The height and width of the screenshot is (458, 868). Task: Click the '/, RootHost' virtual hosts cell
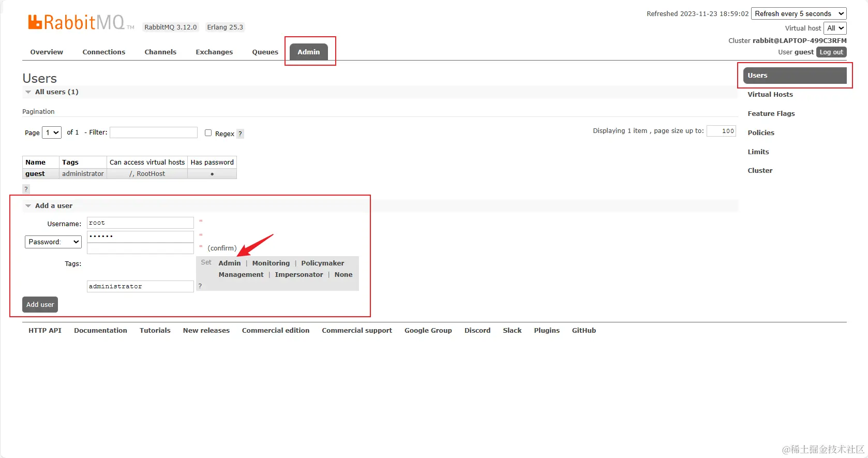147,173
